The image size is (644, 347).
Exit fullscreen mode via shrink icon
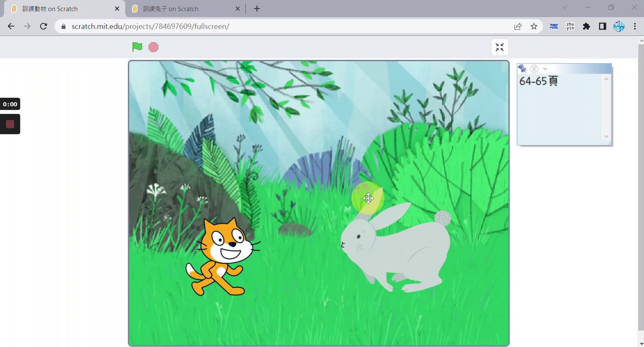coord(500,47)
